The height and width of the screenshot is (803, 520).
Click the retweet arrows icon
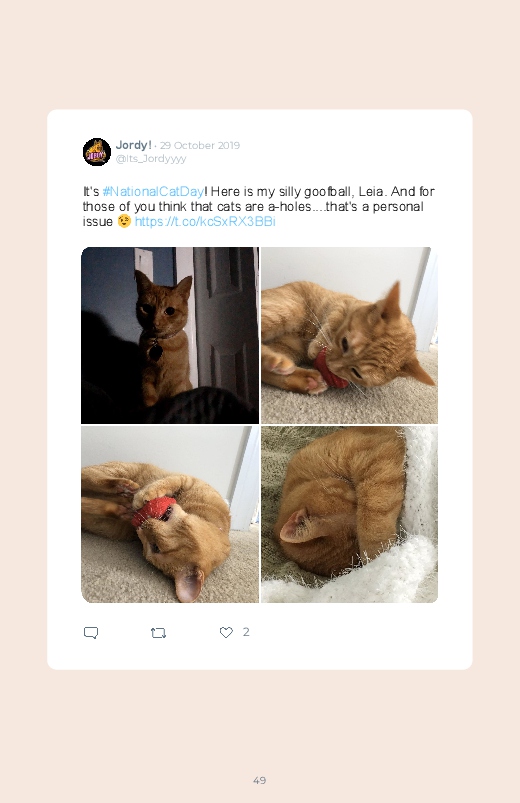click(158, 633)
